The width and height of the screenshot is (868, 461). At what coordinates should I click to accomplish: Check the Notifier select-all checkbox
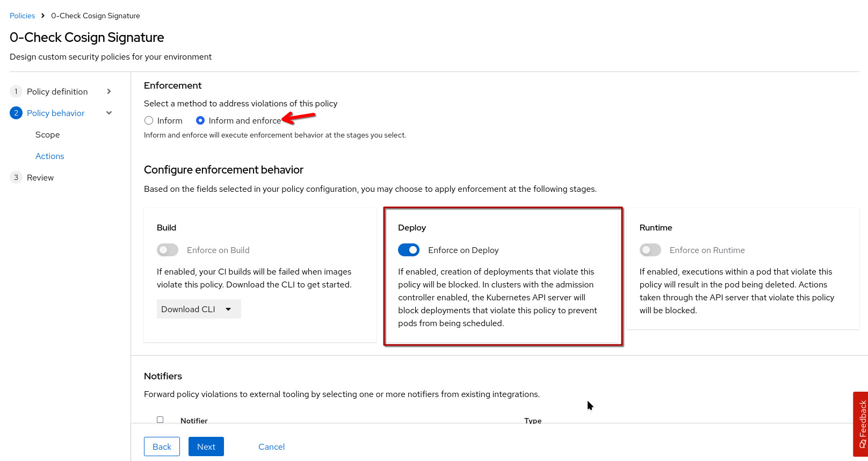160,420
